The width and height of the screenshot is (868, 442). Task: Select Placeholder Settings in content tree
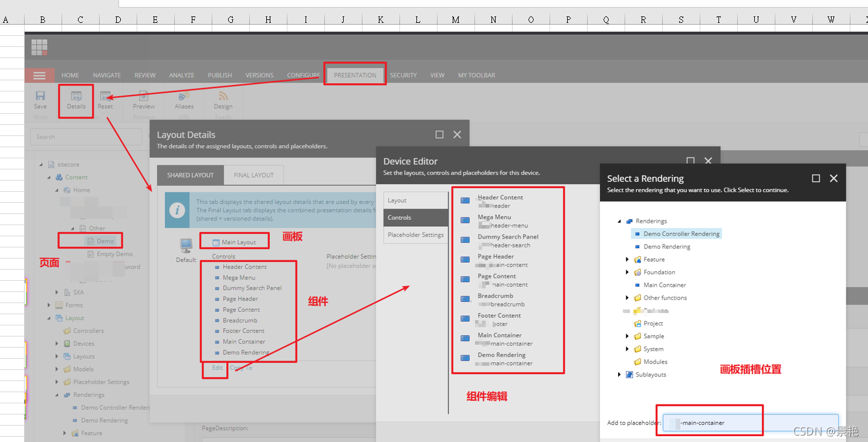[101, 382]
